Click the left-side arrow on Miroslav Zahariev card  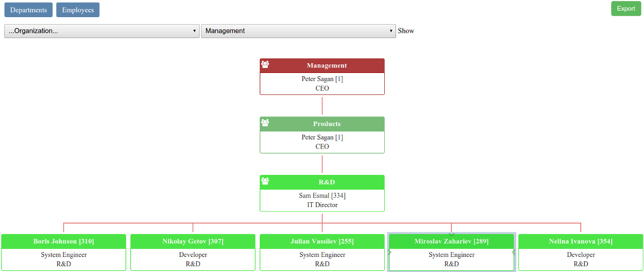[390, 252]
